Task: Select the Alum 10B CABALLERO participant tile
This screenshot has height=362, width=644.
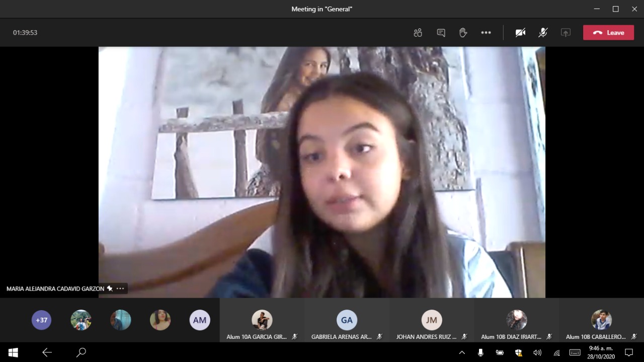Action: 601,321
